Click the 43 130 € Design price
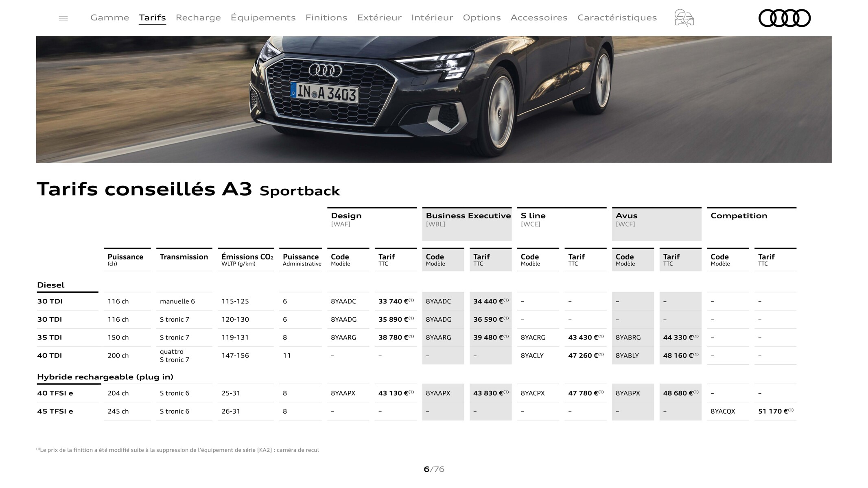The image size is (868, 488). [x=396, y=393]
